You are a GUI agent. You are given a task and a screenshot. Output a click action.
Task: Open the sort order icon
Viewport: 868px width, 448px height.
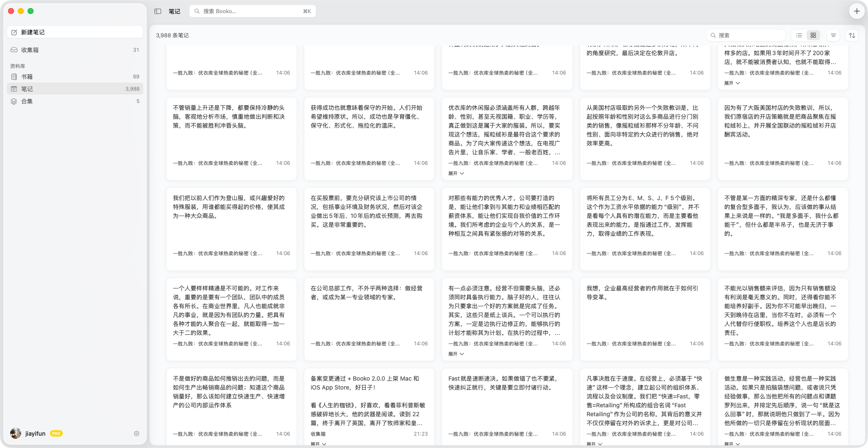tap(852, 35)
